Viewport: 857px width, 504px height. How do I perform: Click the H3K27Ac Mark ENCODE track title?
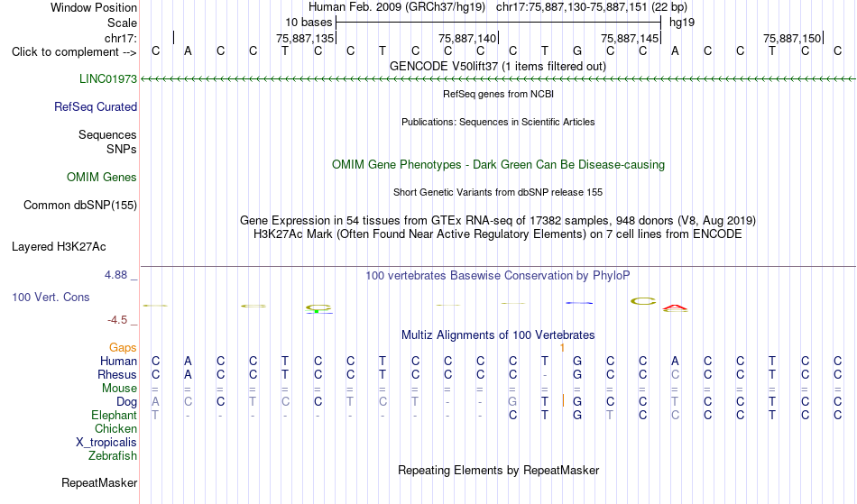click(x=498, y=234)
